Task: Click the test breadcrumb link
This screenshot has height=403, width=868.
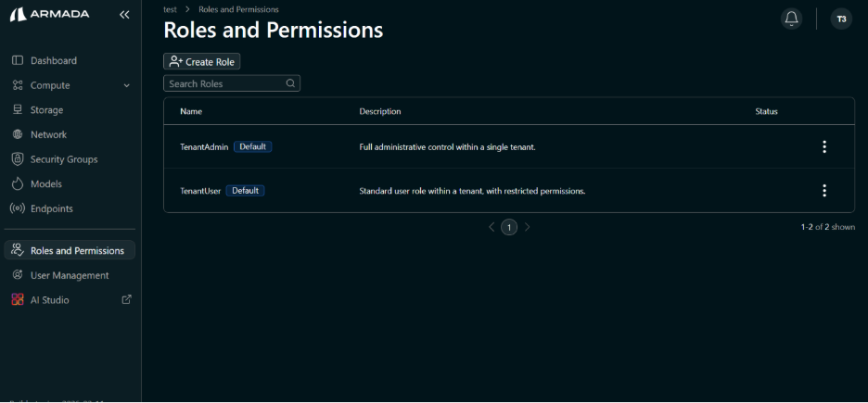Action: pyautogui.click(x=170, y=9)
